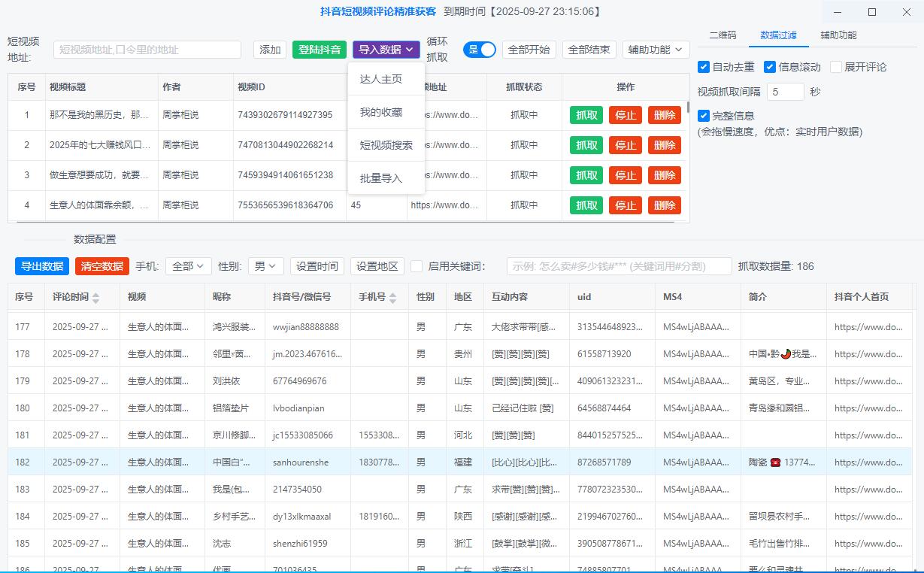This screenshot has width=924, height=573.
Task: Start 抓取 for video row 3
Action: point(586,175)
